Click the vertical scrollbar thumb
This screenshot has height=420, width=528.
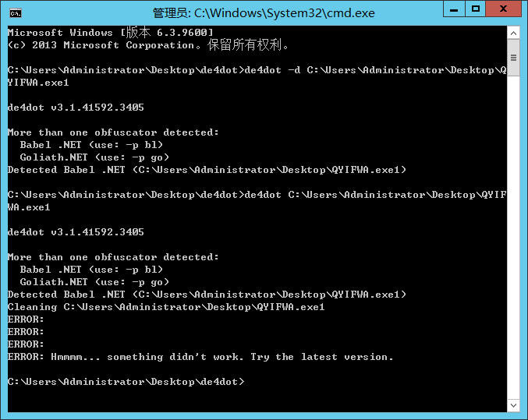click(x=514, y=58)
